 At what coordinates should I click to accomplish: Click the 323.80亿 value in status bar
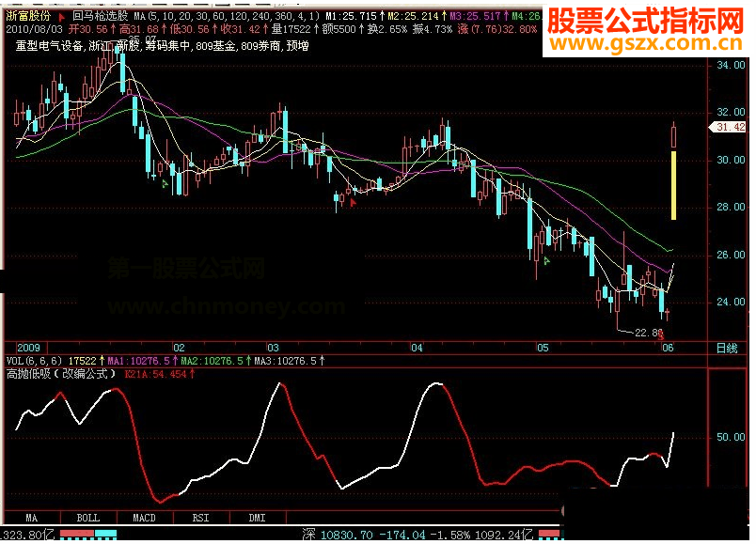[27, 535]
